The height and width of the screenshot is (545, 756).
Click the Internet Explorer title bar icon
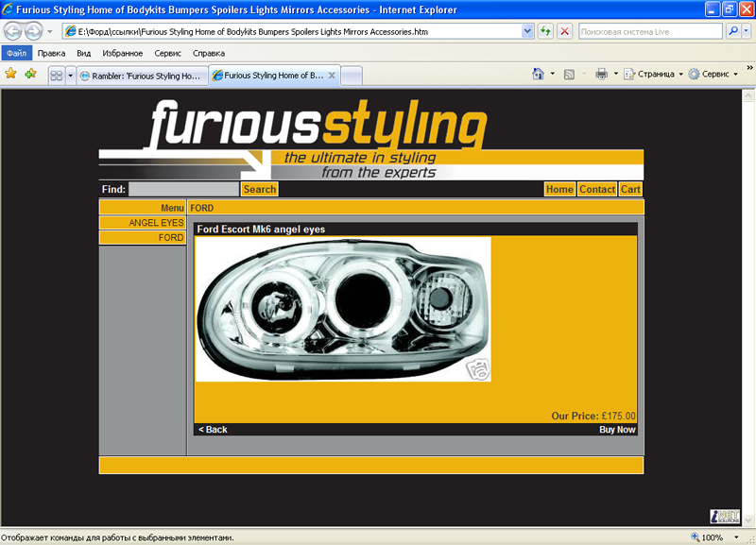click(x=8, y=9)
